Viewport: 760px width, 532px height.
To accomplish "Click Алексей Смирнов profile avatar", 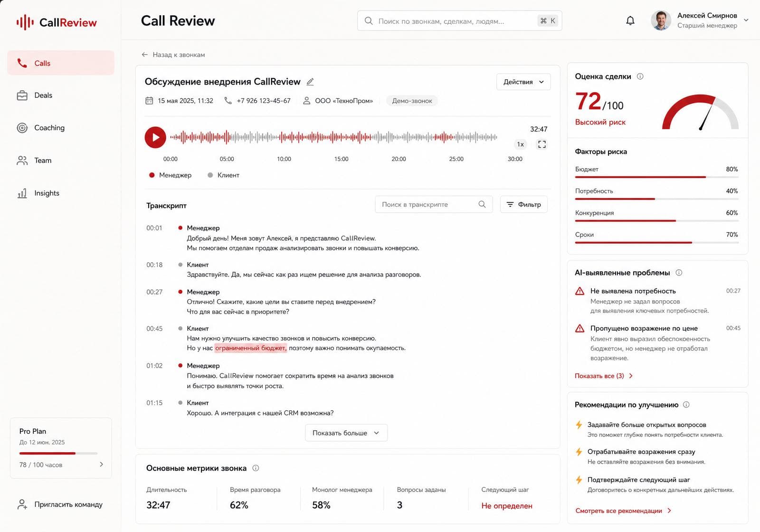I will (x=661, y=20).
